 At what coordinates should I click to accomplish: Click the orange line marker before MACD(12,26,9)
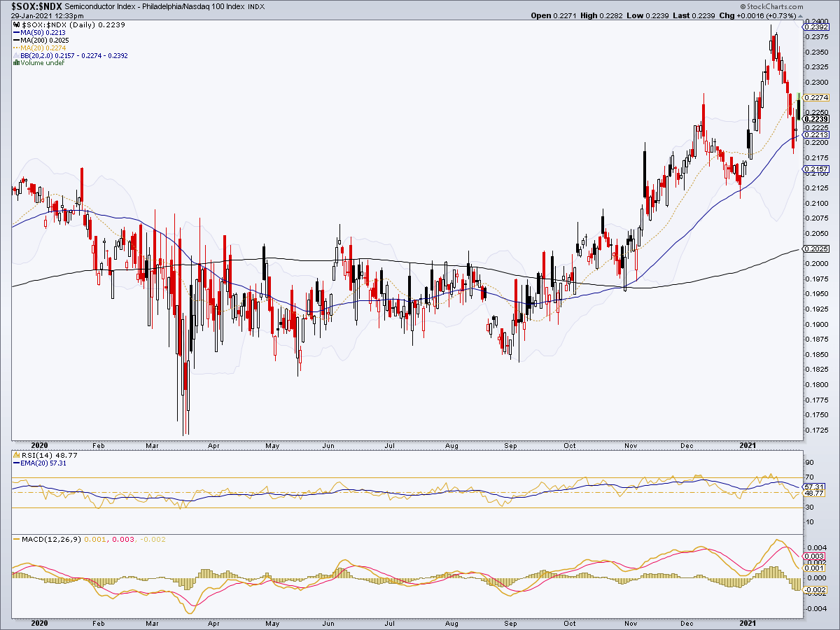click(16, 540)
